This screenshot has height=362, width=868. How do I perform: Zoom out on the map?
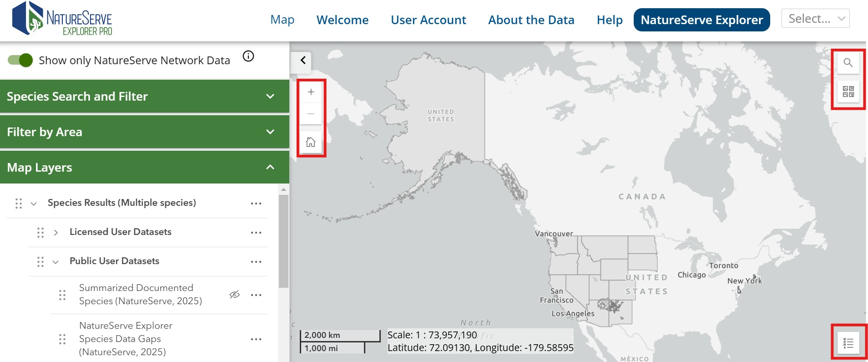point(311,113)
